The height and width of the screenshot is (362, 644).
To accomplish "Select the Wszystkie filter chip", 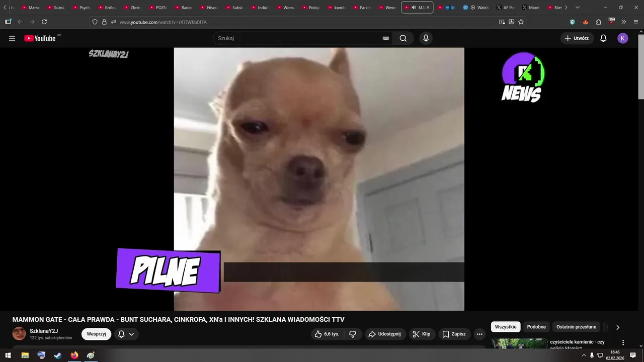I will [x=506, y=327].
